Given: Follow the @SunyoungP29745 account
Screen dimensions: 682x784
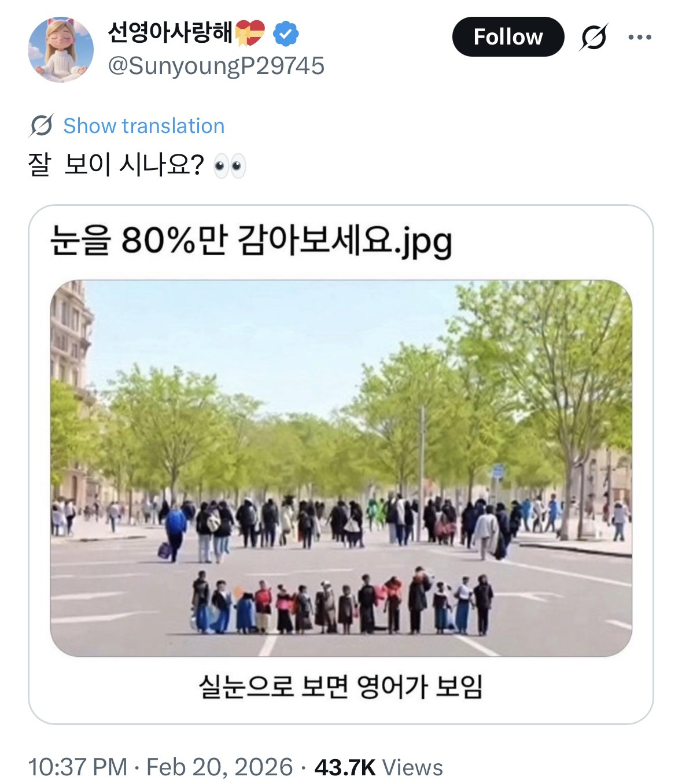Looking at the screenshot, I should click(x=507, y=37).
